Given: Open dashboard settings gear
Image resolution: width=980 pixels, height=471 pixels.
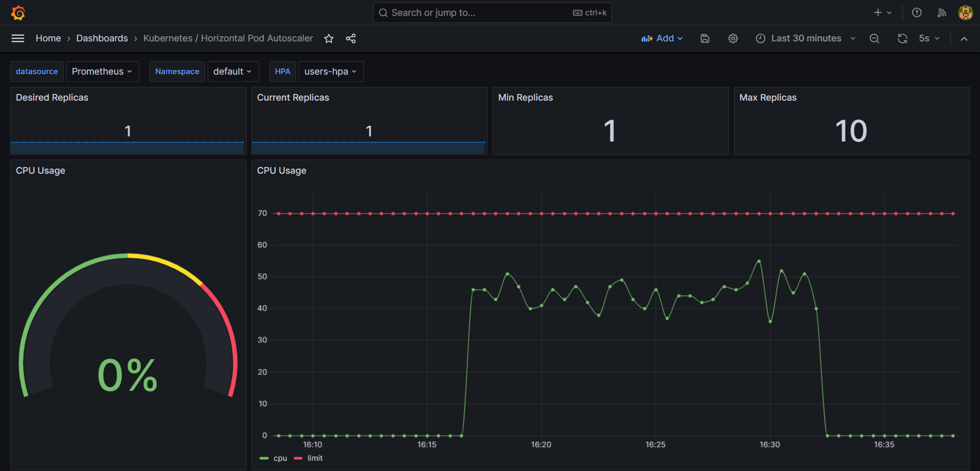Looking at the screenshot, I should point(733,38).
